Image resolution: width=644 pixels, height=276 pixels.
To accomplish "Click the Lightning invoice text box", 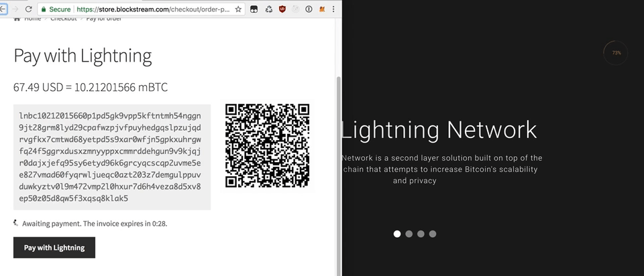I will pos(112,157).
